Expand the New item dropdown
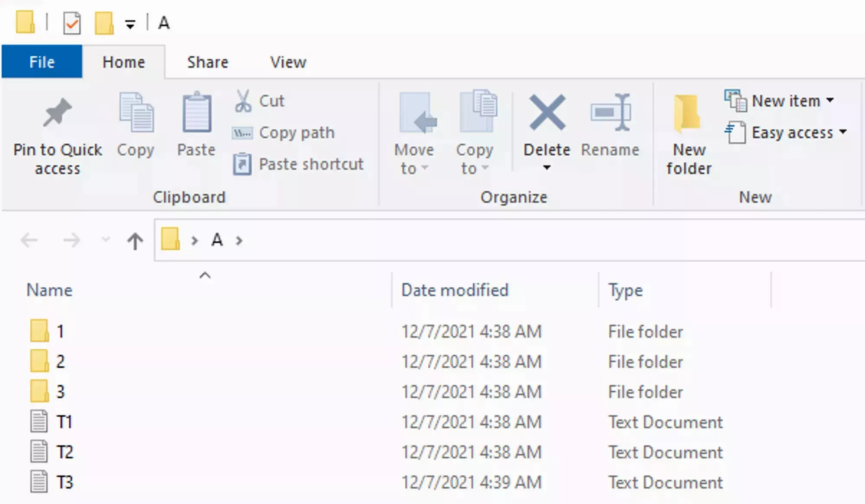The height and width of the screenshot is (504, 865). pos(830,100)
